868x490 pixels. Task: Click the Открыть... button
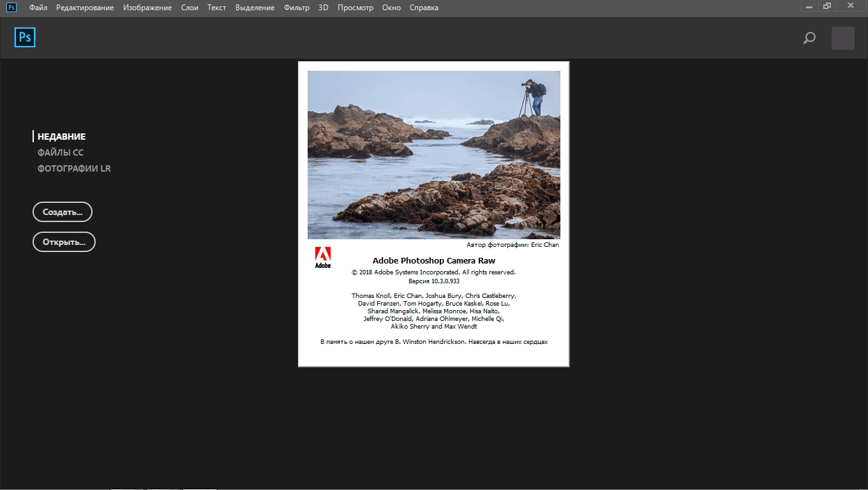pyautogui.click(x=64, y=242)
